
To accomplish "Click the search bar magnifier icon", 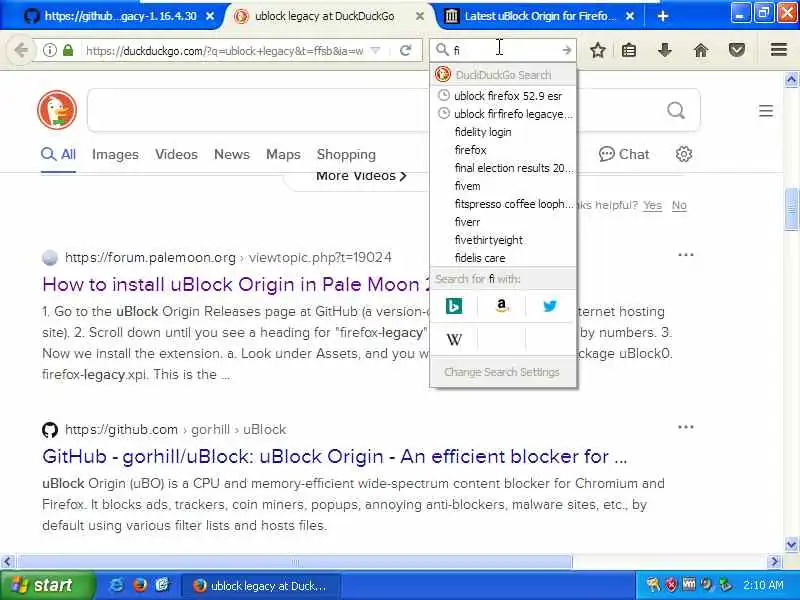I will tap(442, 49).
